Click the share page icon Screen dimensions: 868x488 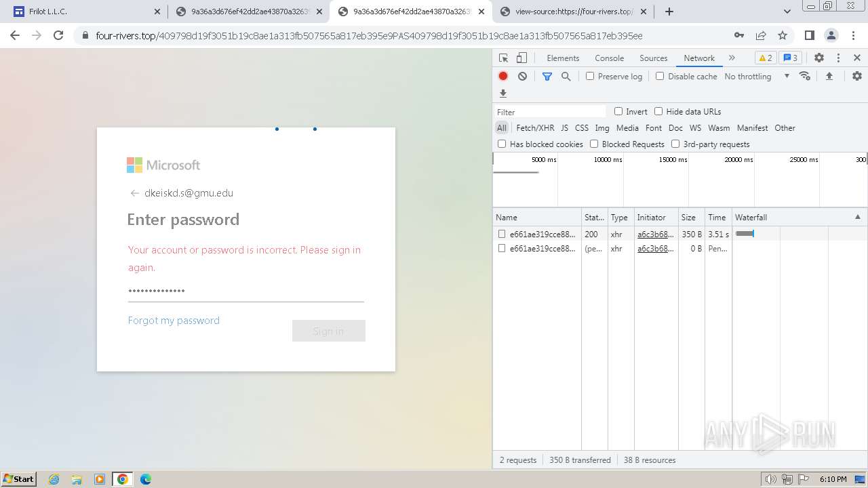click(761, 35)
